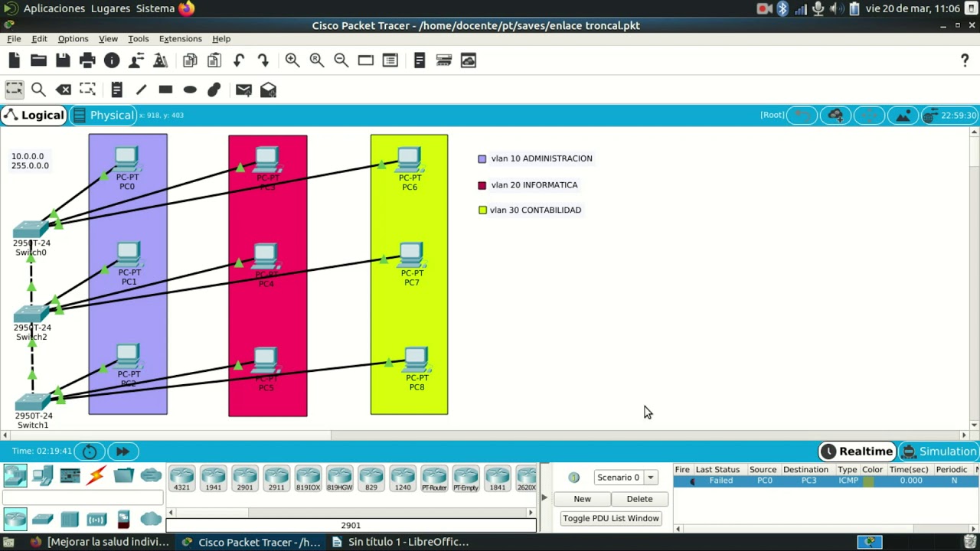Save the network with the floppy icon
The width and height of the screenshot is (980, 551).
pos(63,60)
